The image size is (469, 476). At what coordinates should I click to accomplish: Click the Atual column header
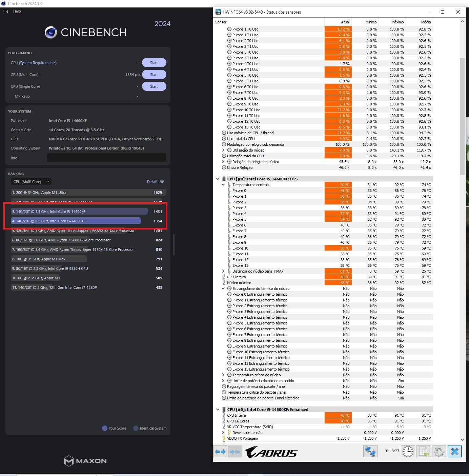[x=338, y=22]
